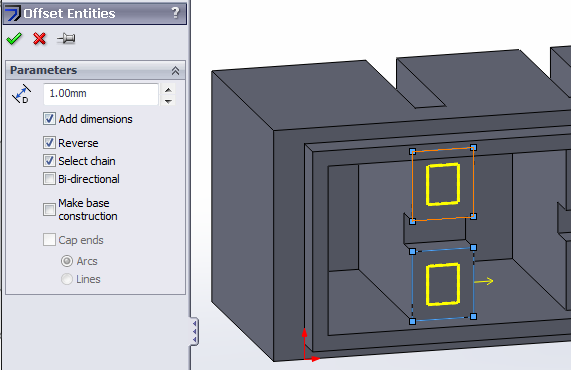571x370 pixels.
Task: Click the Offset Entities title text
Action: 69,13
